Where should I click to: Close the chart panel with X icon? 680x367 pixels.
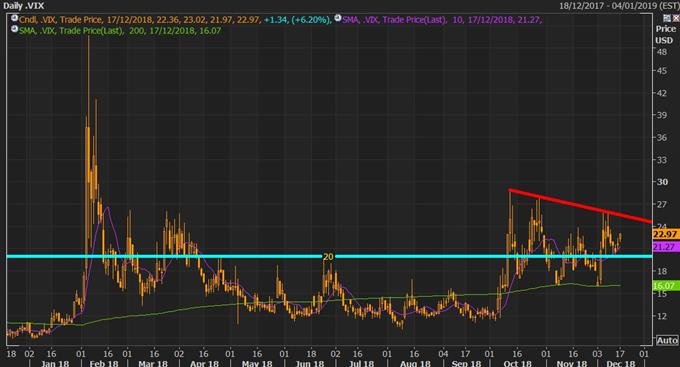pyautogui.click(x=676, y=18)
